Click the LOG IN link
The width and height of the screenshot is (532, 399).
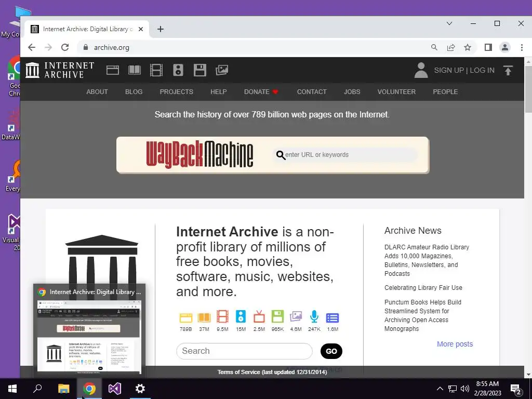click(482, 70)
